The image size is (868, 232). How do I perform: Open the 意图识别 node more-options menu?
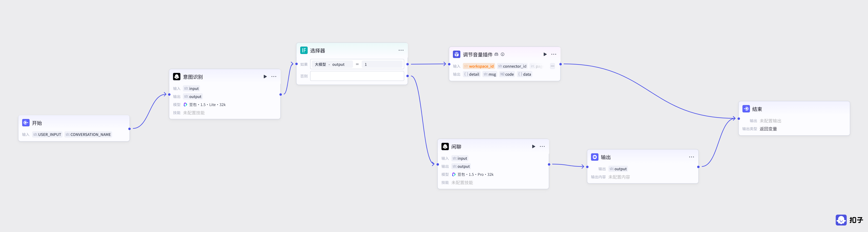(274, 77)
